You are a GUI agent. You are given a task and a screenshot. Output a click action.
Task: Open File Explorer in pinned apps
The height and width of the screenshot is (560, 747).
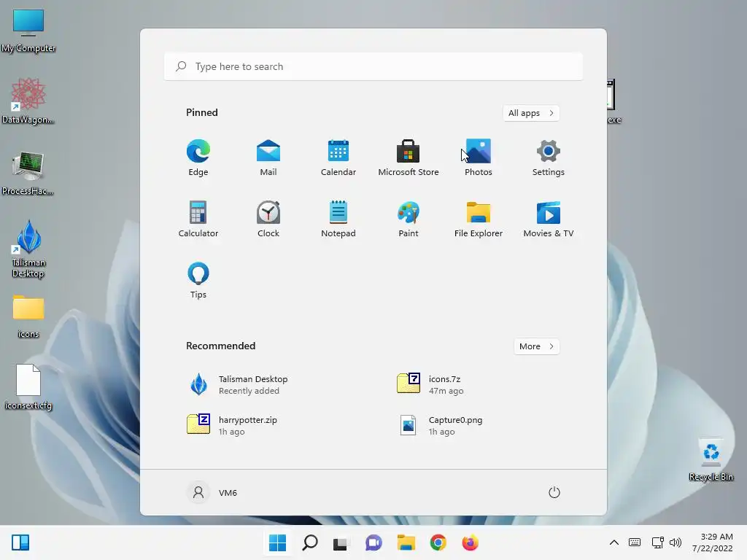click(479, 219)
